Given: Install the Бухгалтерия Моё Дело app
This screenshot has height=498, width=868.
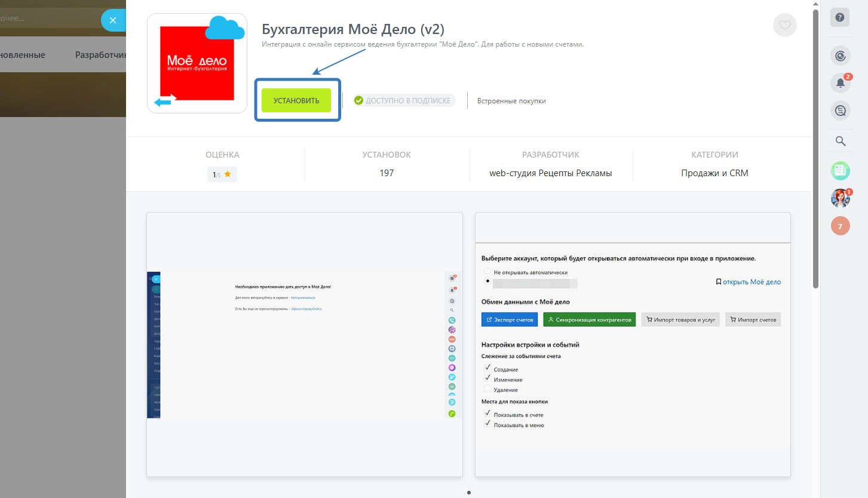Looking at the screenshot, I should [x=296, y=100].
